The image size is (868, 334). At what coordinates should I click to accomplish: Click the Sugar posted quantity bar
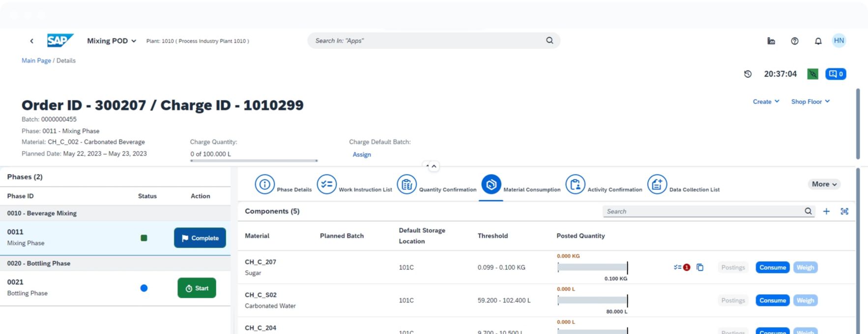[592, 268]
